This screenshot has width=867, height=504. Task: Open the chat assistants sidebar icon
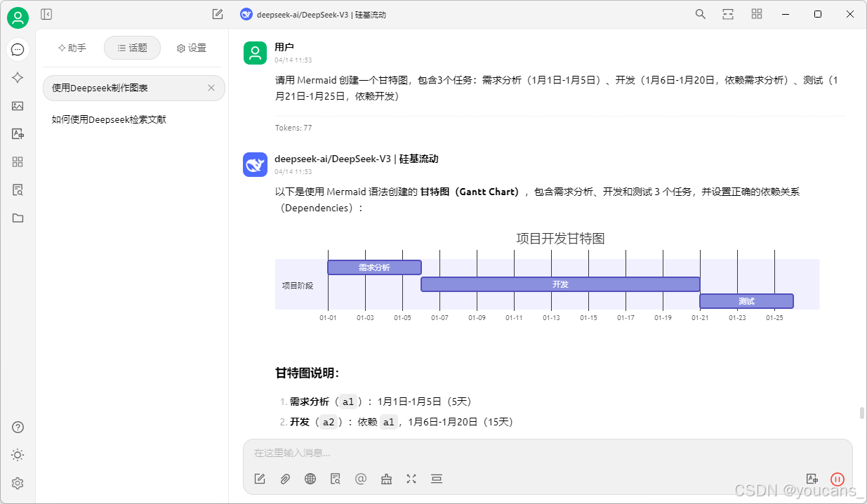(18, 50)
